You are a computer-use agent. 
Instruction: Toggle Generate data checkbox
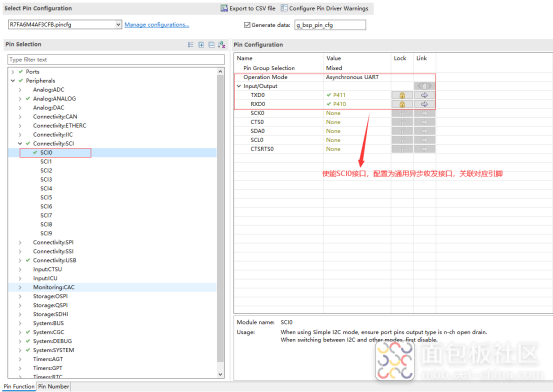coord(247,25)
